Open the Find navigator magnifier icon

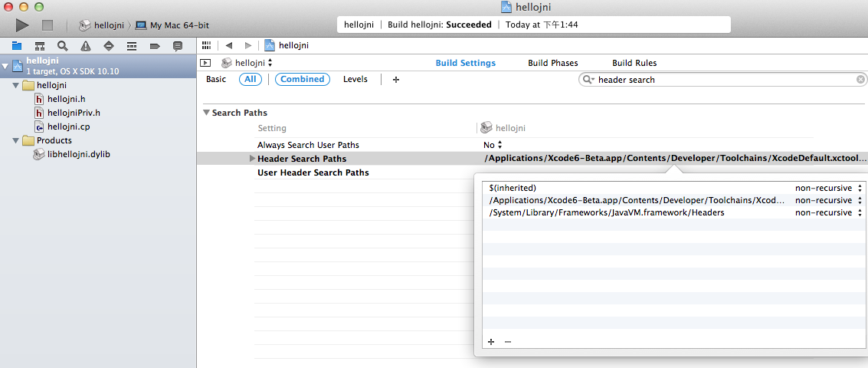point(62,46)
